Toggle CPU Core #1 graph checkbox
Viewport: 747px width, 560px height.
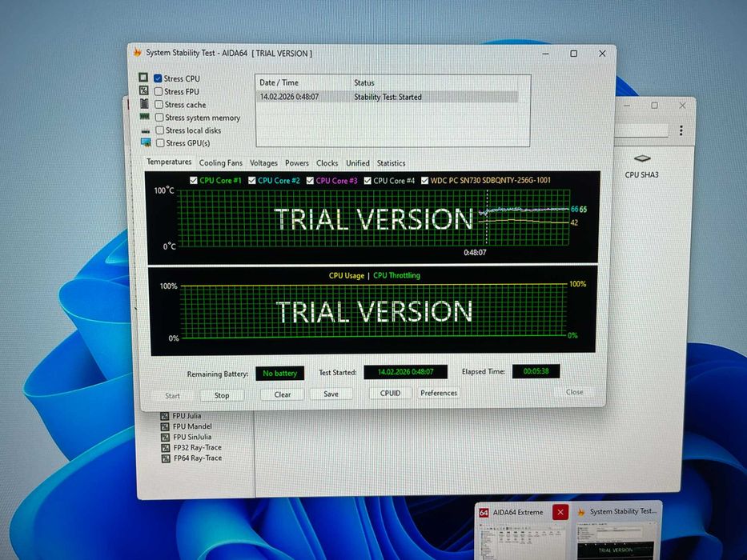pyautogui.click(x=194, y=181)
